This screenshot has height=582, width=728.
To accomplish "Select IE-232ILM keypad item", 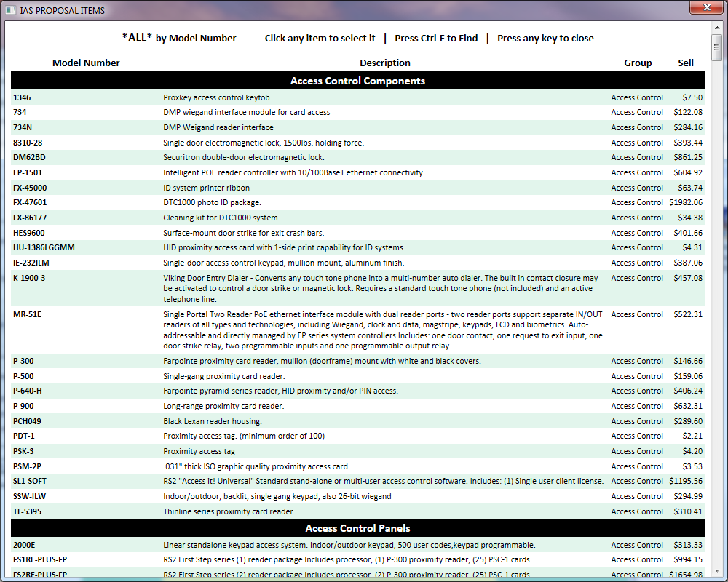I will (357, 263).
